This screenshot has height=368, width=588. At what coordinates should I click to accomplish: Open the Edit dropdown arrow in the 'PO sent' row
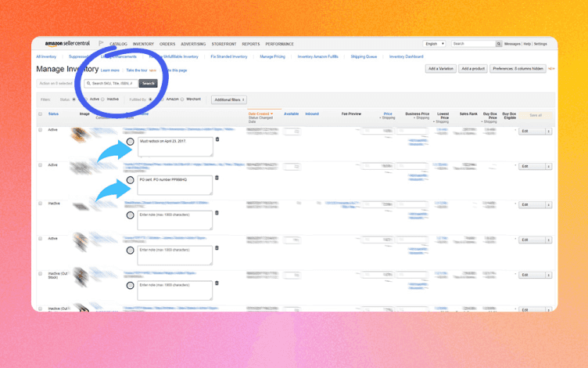pos(549,166)
